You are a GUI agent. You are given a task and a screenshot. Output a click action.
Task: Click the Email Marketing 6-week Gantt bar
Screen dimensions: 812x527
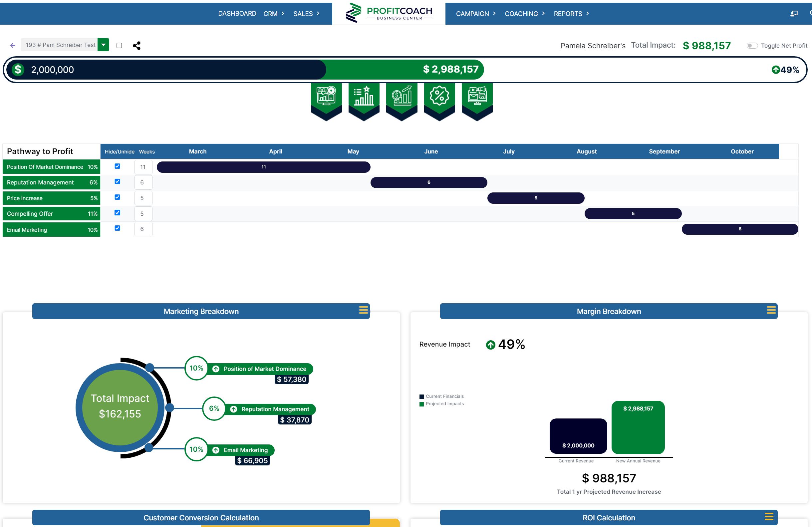pyautogui.click(x=740, y=229)
